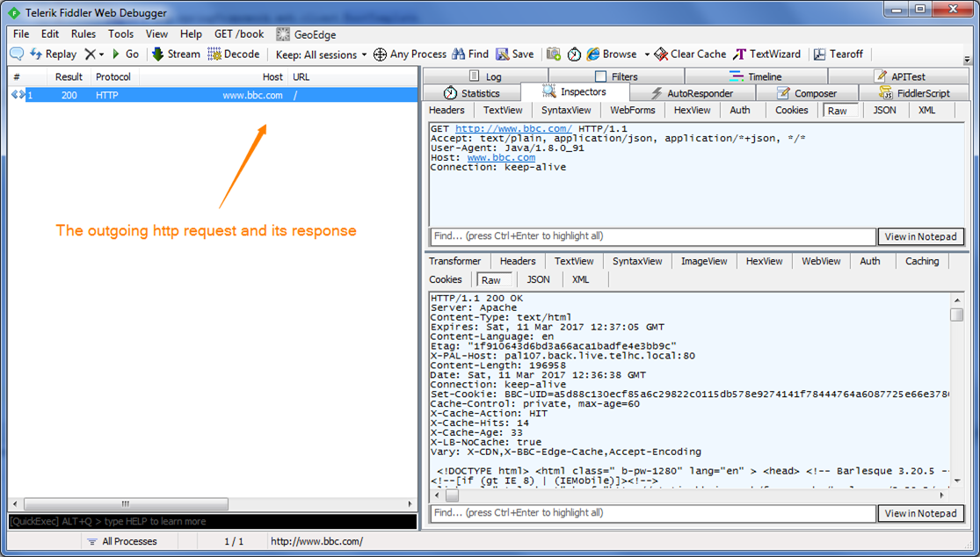Open Keep: All sessions dropdown

point(322,55)
